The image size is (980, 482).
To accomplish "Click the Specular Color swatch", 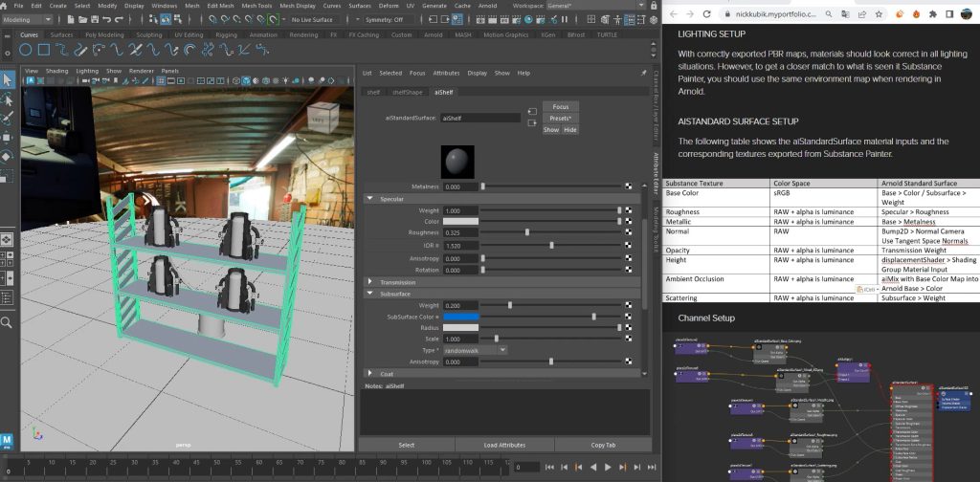I will 460,221.
